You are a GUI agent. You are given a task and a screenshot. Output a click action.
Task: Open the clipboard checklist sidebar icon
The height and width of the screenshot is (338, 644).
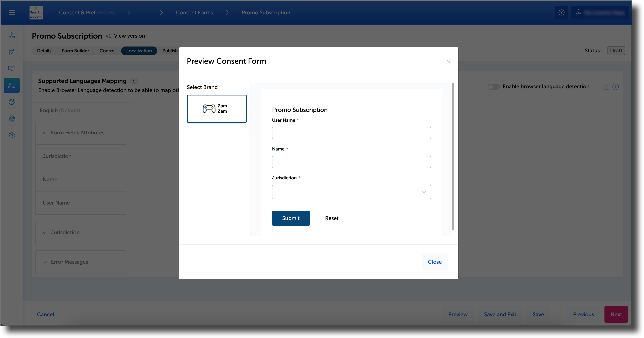click(x=12, y=52)
